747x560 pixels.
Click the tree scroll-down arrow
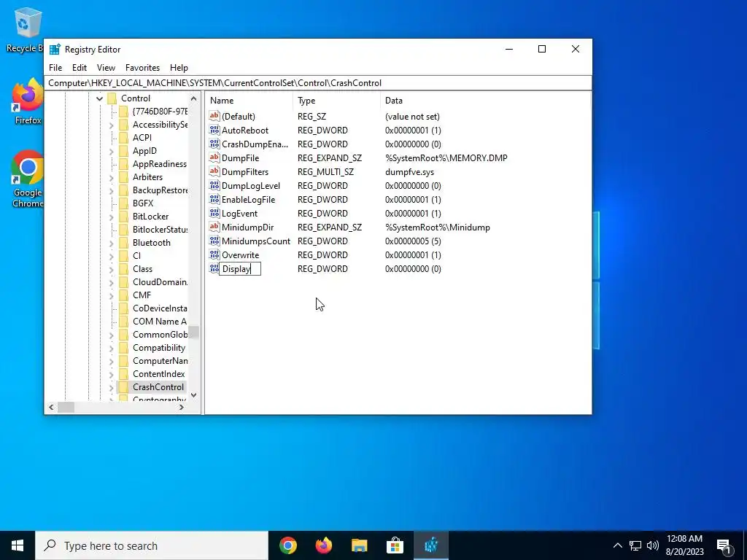(x=193, y=394)
